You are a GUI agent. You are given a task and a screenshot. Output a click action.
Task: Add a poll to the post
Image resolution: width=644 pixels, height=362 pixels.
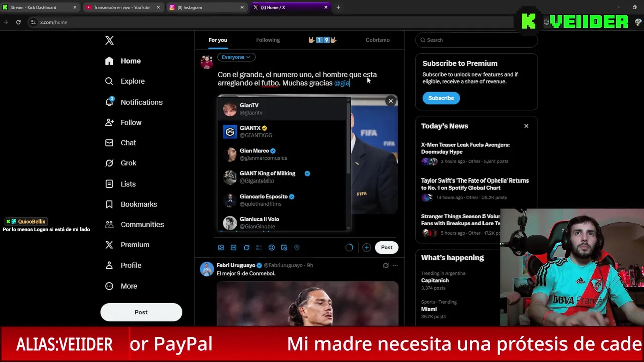point(259,247)
